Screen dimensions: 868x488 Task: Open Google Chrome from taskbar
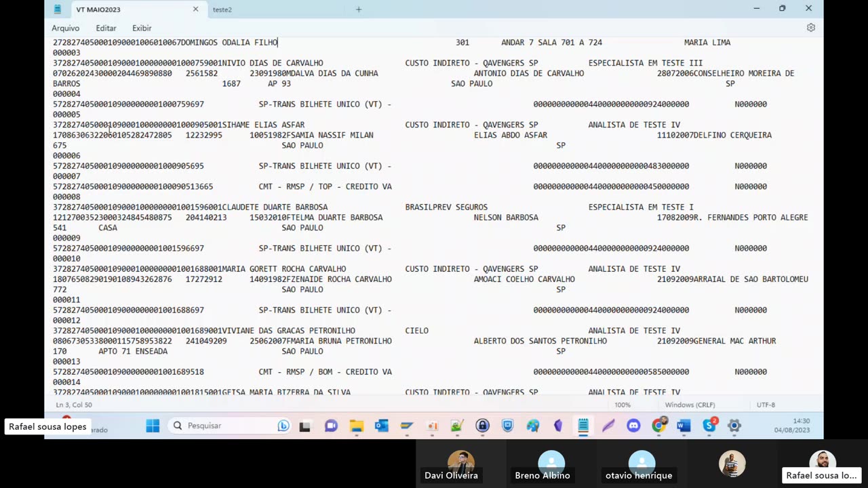(x=658, y=426)
